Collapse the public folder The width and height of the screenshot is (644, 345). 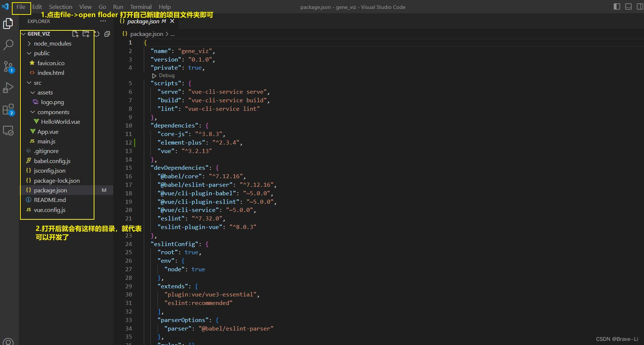pos(42,53)
